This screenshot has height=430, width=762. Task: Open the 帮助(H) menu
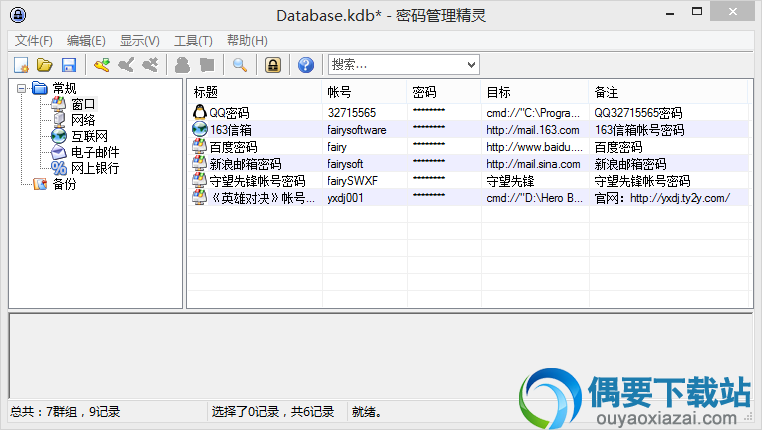pos(247,41)
